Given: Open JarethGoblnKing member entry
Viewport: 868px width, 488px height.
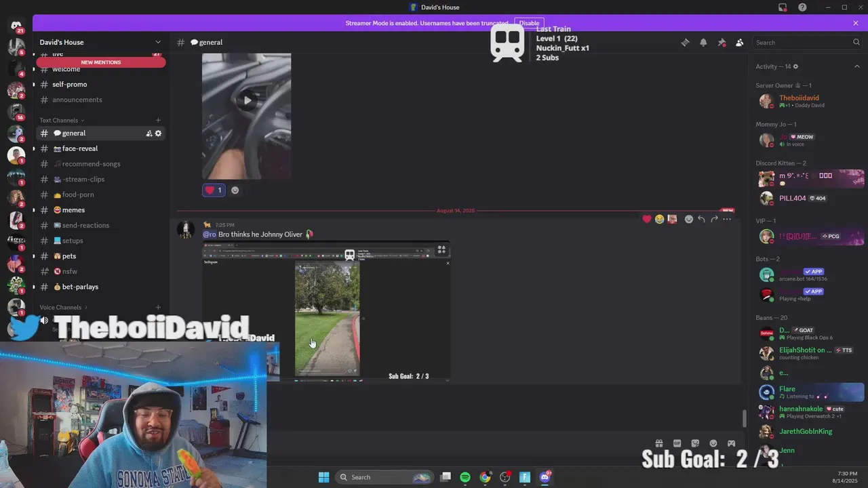Looking at the screenshot, I should pos(807,431).
